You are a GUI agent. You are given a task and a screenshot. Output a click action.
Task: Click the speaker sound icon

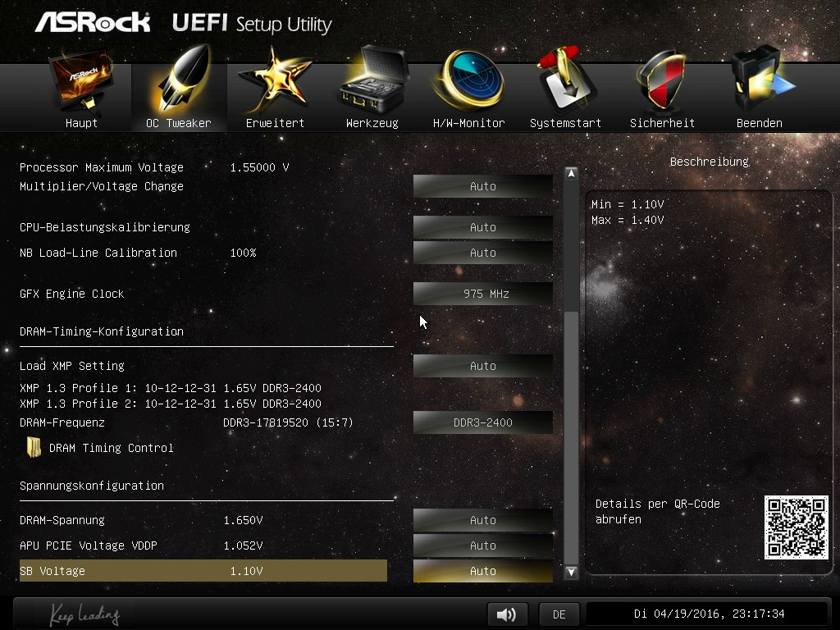(x=507, y=614)
